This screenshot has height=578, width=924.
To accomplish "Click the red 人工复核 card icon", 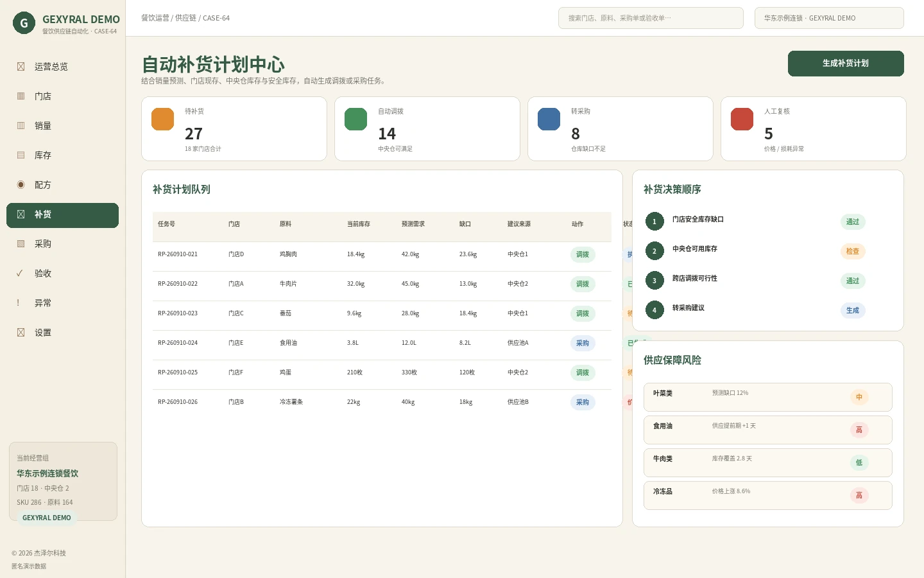I will click(742, 119).
